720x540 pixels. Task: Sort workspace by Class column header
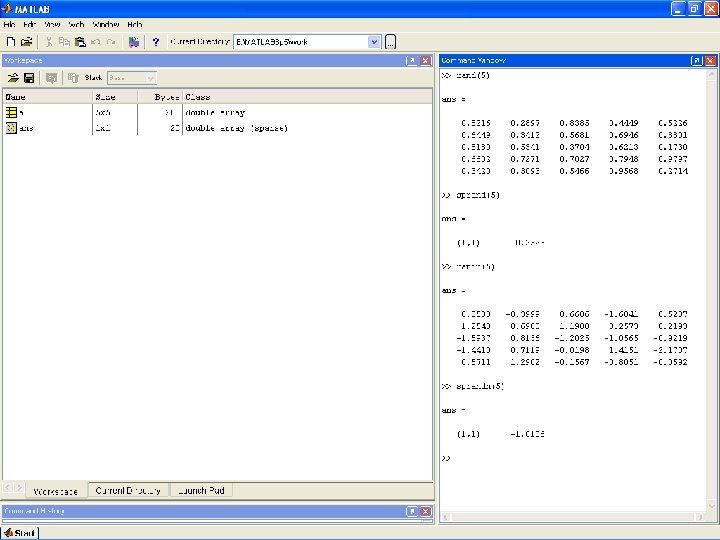307,97
